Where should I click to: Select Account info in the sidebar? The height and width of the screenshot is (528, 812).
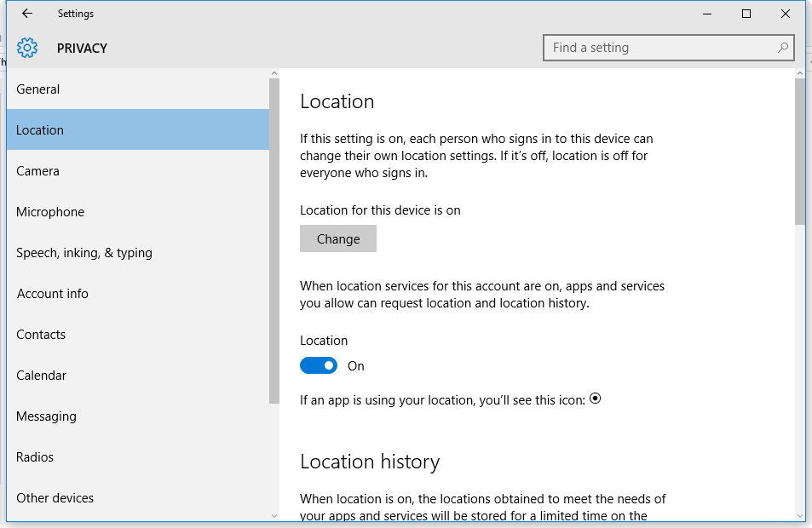click(x=53, y=294)
